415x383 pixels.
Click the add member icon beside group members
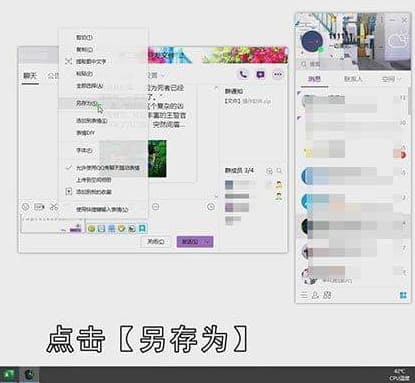269,171
